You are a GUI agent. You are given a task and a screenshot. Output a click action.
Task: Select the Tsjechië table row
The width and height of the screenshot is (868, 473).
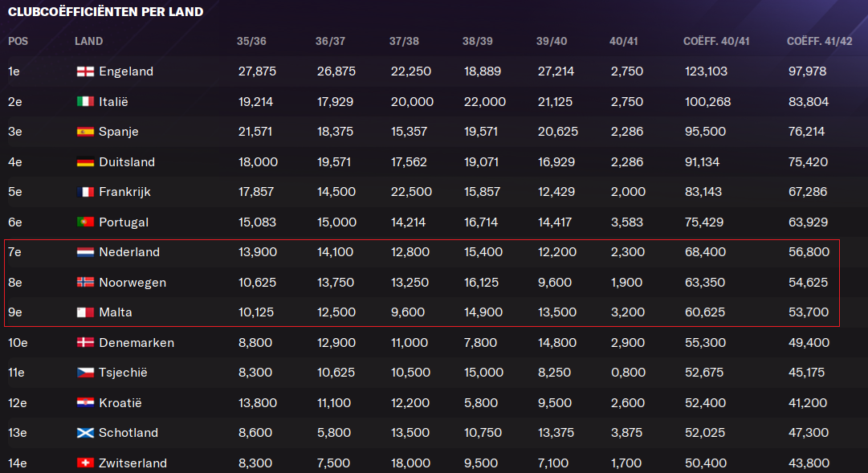[434, 373]
